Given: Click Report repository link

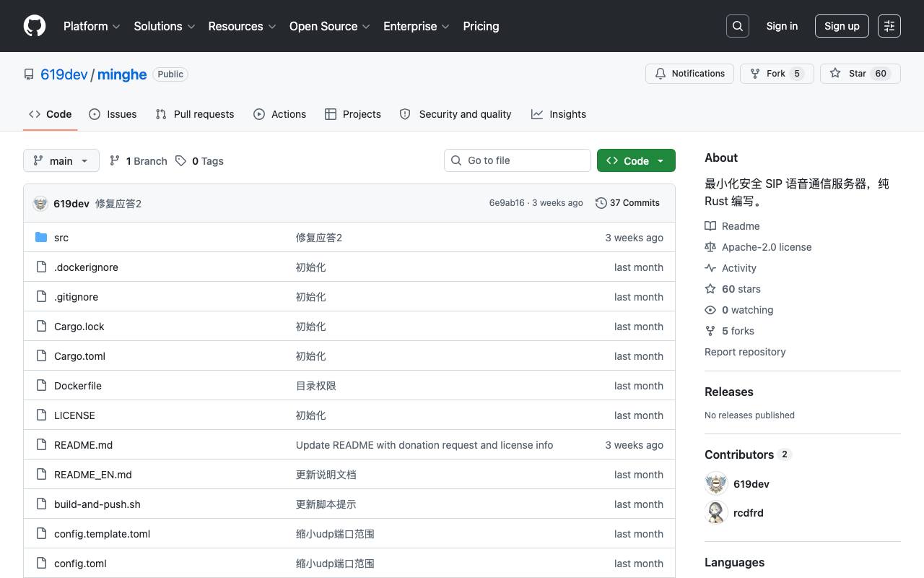Looking at the screenshot, I should 745,352.
